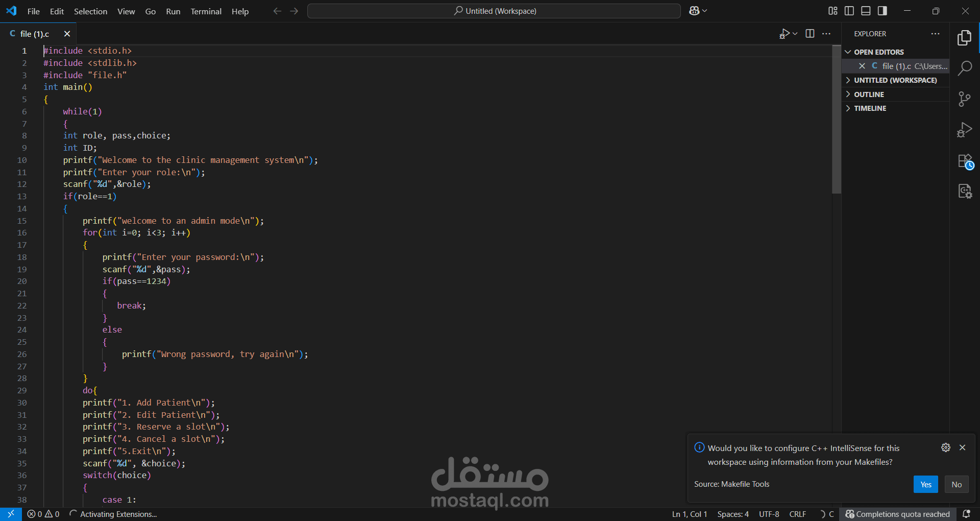
Task: Open the Explorer Views and More Actions menu
Action: 935,34
